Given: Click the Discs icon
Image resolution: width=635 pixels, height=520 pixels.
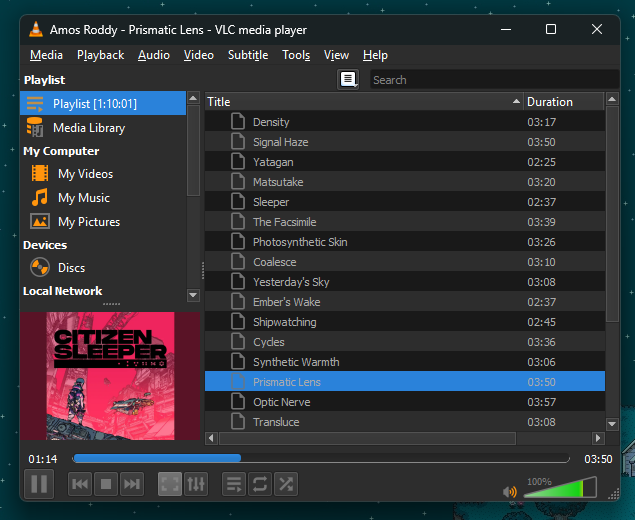Looking at the screenshot, I should pyautogui.click(x=40, y=267).
